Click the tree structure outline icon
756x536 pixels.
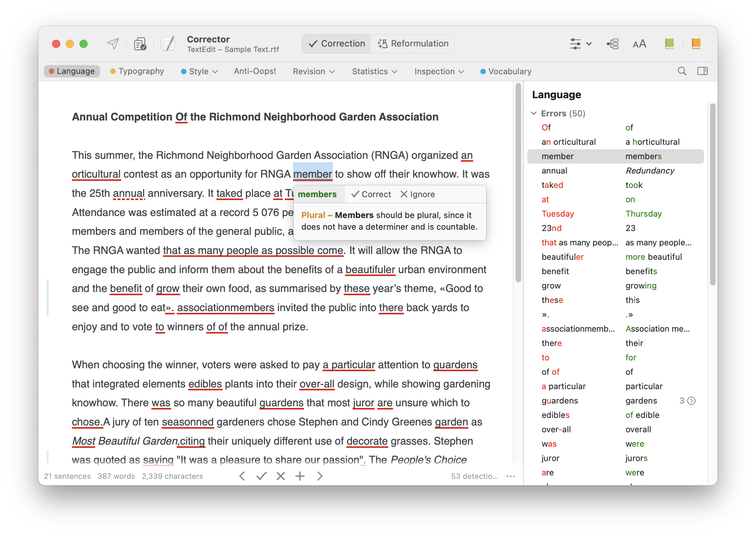(x=613, y=44)
